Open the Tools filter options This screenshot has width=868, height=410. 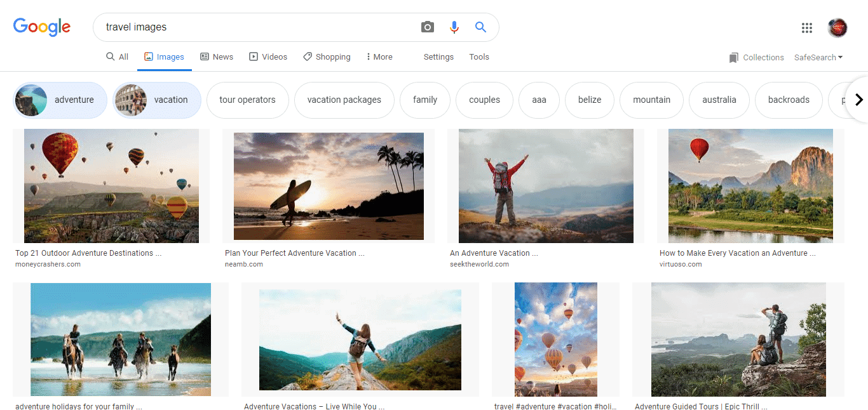coord(479,56)
